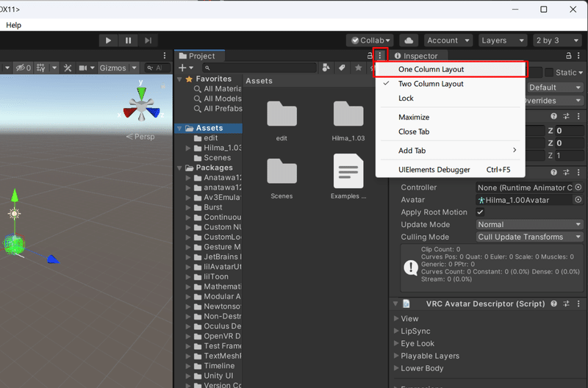Click the red X axis cone on the gizmo
The height and width of the screenshot is (388, 588).
click(x=130, y=112)
